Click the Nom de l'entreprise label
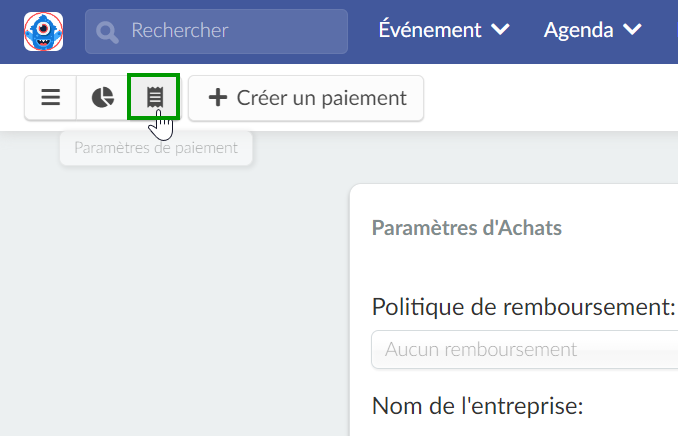Viewport: 678px width, 436px height. click(478, 406)
